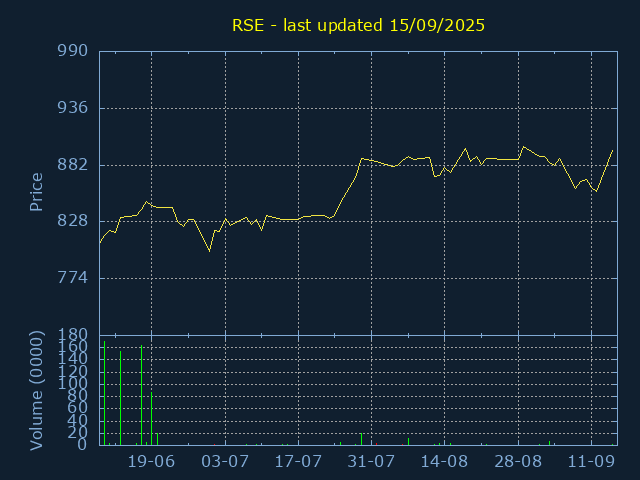The image size is (640, 480).
Task: Click the 28-08 date label
Action: pyautogui.click(x=518, y=462)
